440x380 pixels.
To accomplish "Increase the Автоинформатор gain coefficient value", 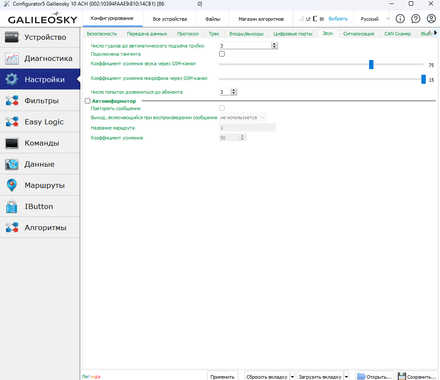I will (x=242, y=136).
